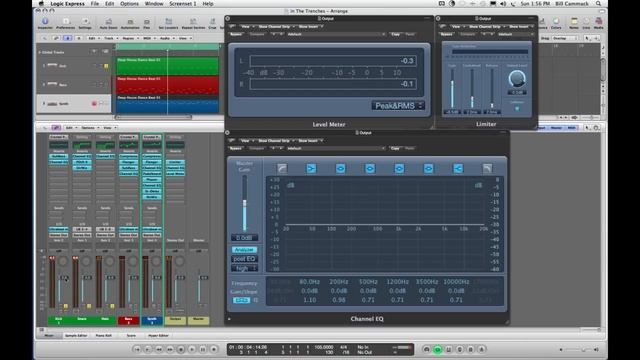Screen dimensions: 640x360
Task: Click the Synth channel strip name label
Action: pyautogui.click(x=152, y=320)
